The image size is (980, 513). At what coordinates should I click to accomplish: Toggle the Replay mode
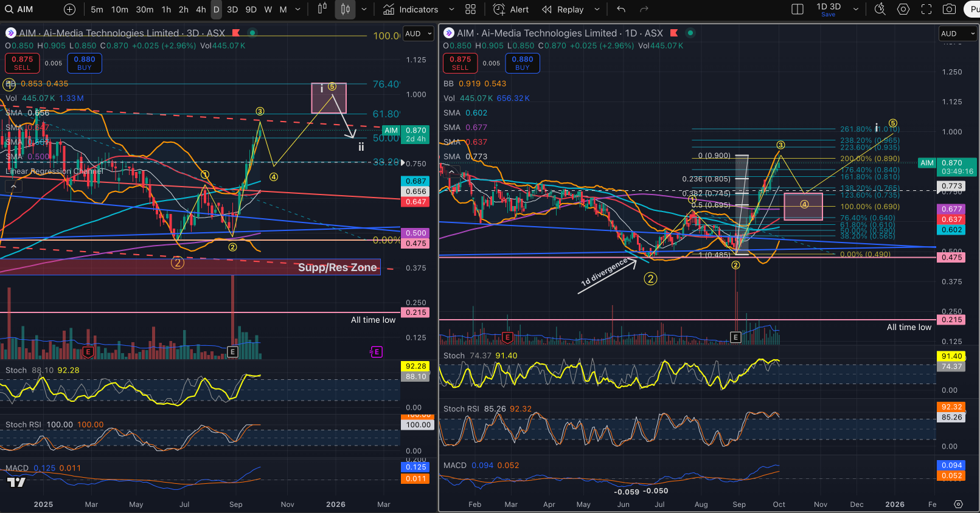click(563, 10)
